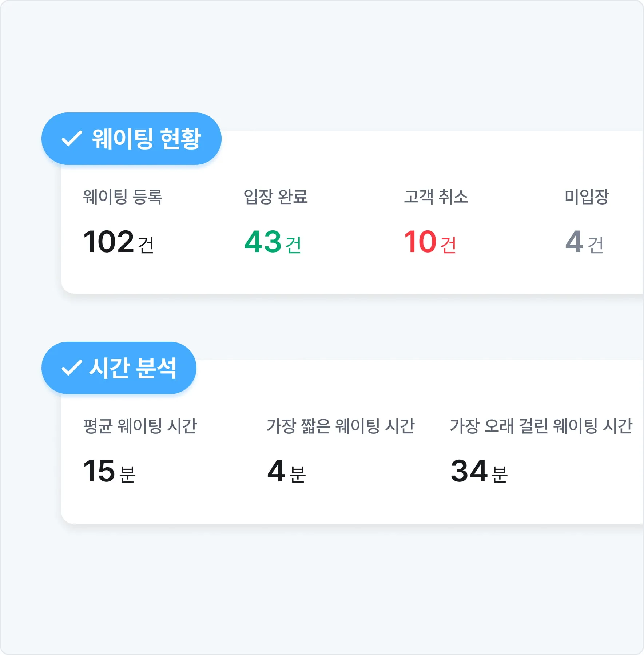Click the 건 unit next to 102
This screenshot has width=644, height=655.
point(146,245)
